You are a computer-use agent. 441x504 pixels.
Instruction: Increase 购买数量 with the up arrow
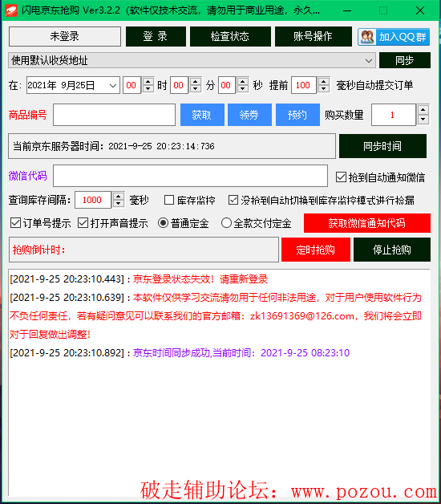coord(423,110)
